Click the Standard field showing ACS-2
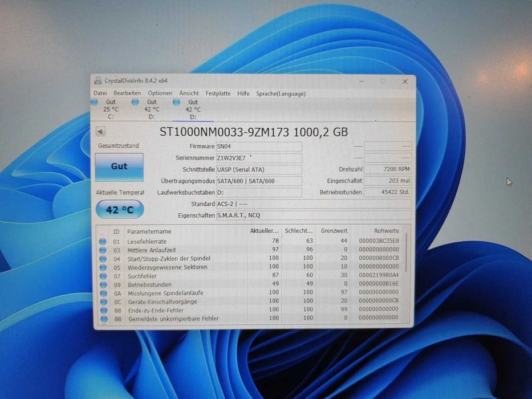 [314, 204]
